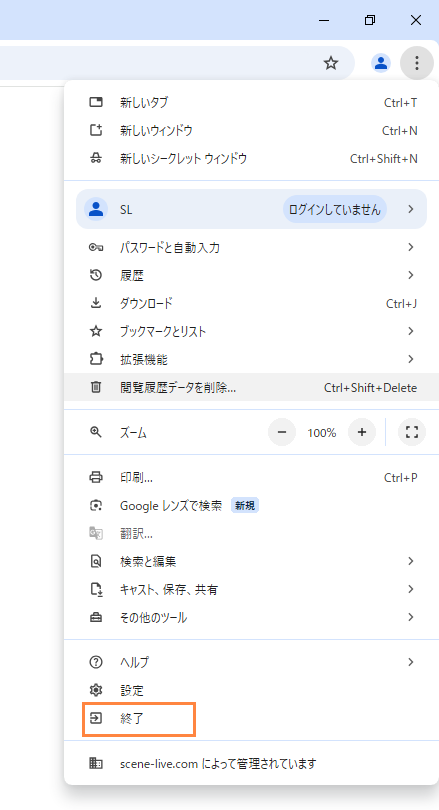Click the download icon for ダウンロード
The image size is (439, 810).
click(x=96, y=303)
